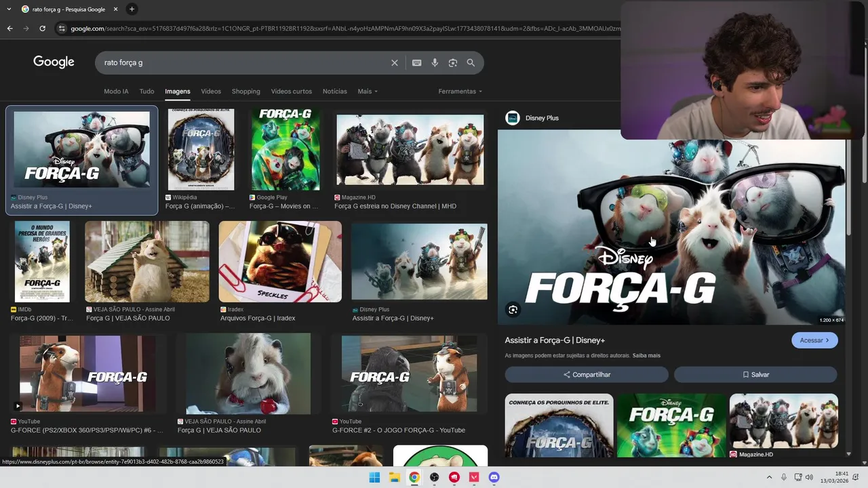
Task: Clear the search box with the X icon
Action: (395, 62)
